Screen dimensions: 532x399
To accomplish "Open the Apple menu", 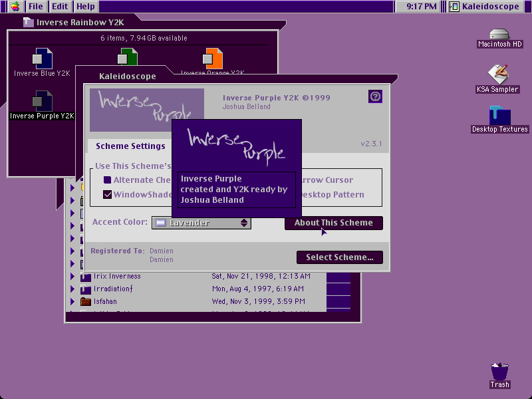I will (x=15, y=7).
